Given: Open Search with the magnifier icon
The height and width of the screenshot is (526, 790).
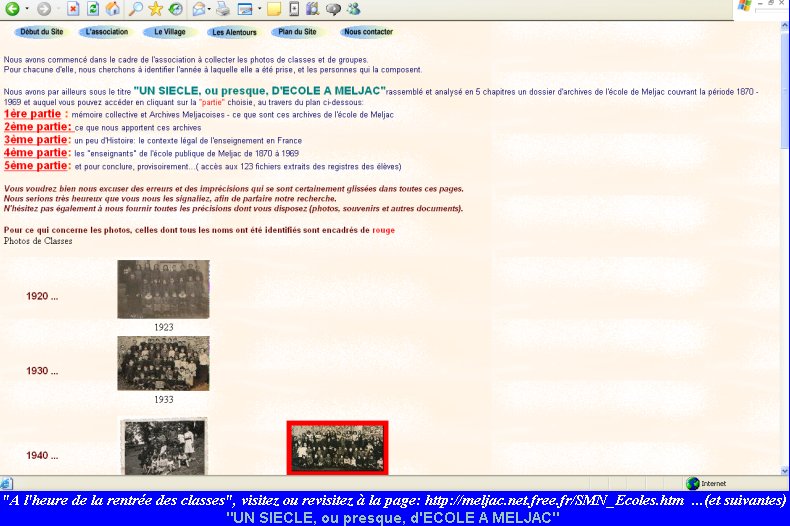Looking at the screenshot, I should [135, 9].
